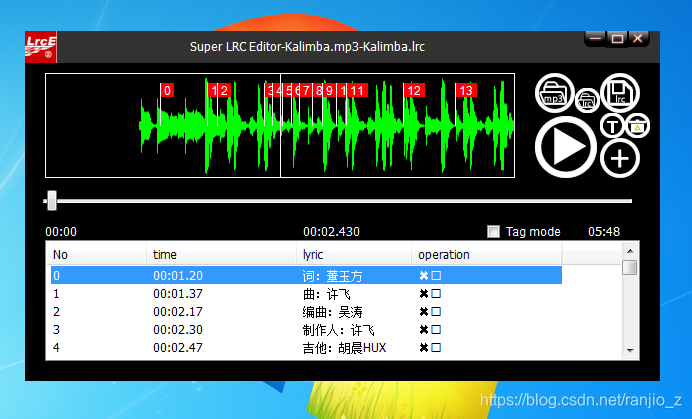This screenshot has width=692, height=419.
Task: Enable the Tag mode checkbox
Action: [x=493, y=231]
